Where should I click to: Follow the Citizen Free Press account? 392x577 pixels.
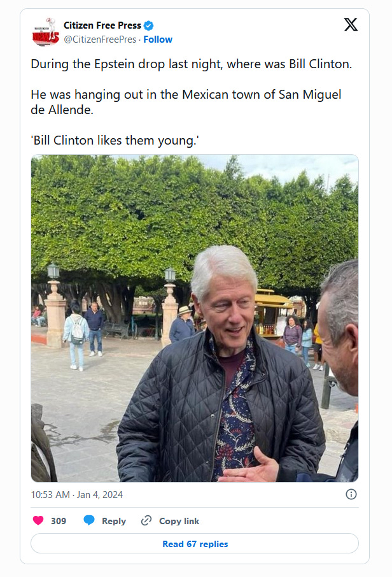pos(158,39)
